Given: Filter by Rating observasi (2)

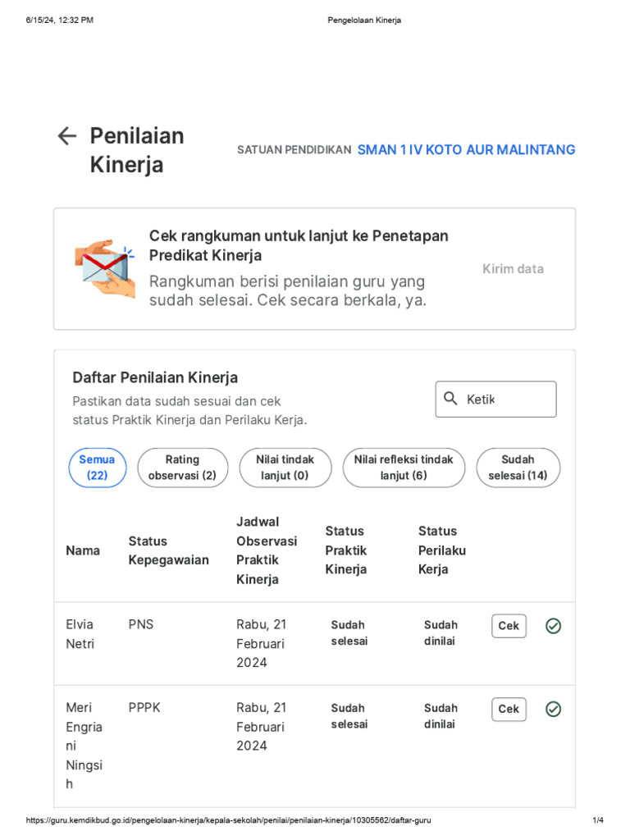Looking at the screenshot, I should [x=182, y=468].
